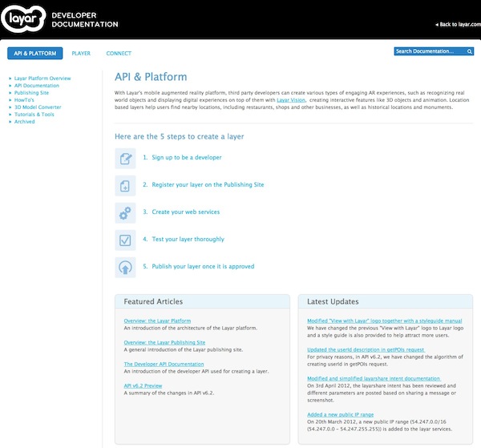Viewport: 481px width, 448px height.
Task: Open the API & Platform tab
Action: (35, 54)
